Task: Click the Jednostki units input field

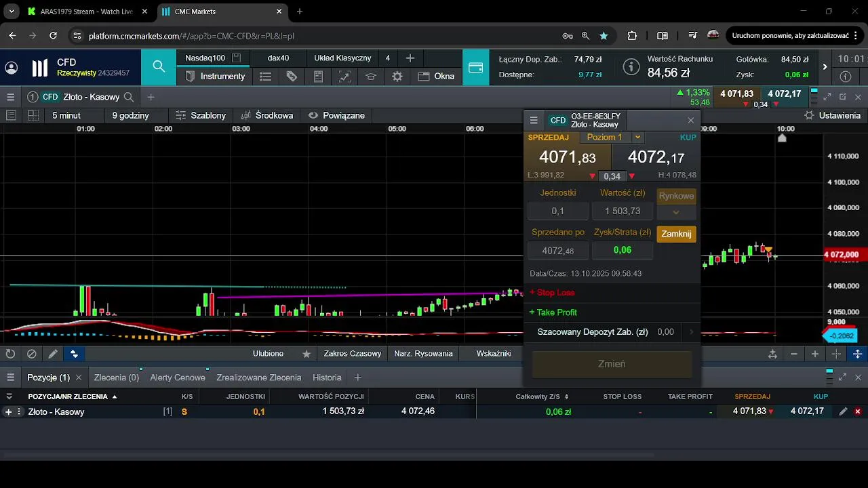Action: [x=558, y=211]
